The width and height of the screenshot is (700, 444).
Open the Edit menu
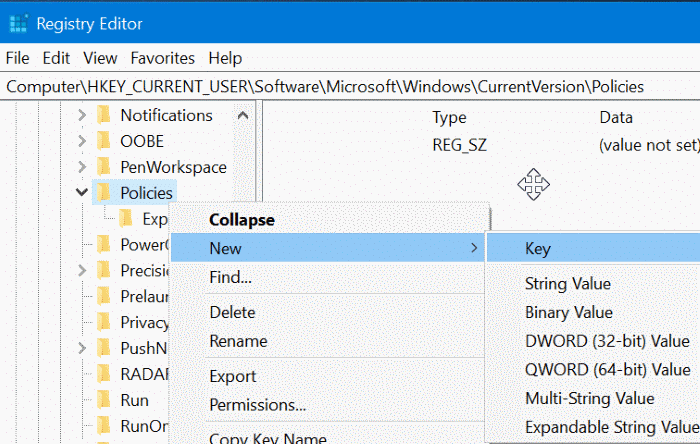[x=56, y=58]
